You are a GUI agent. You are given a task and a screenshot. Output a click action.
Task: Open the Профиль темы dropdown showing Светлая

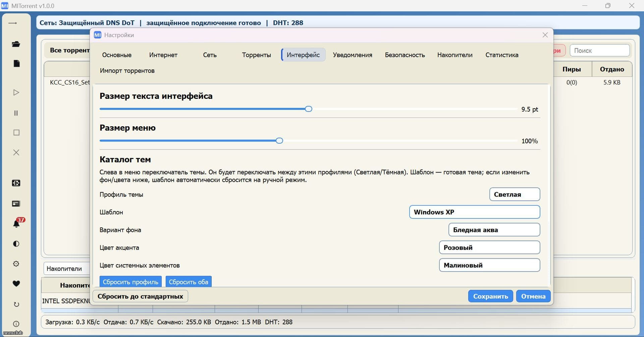click(515, 194)
